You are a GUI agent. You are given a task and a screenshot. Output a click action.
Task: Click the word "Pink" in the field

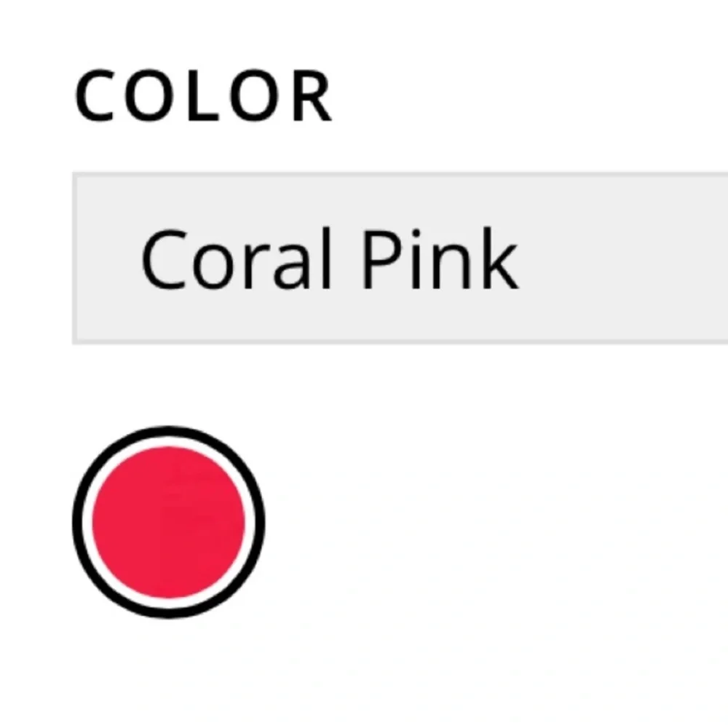point(440,259)
